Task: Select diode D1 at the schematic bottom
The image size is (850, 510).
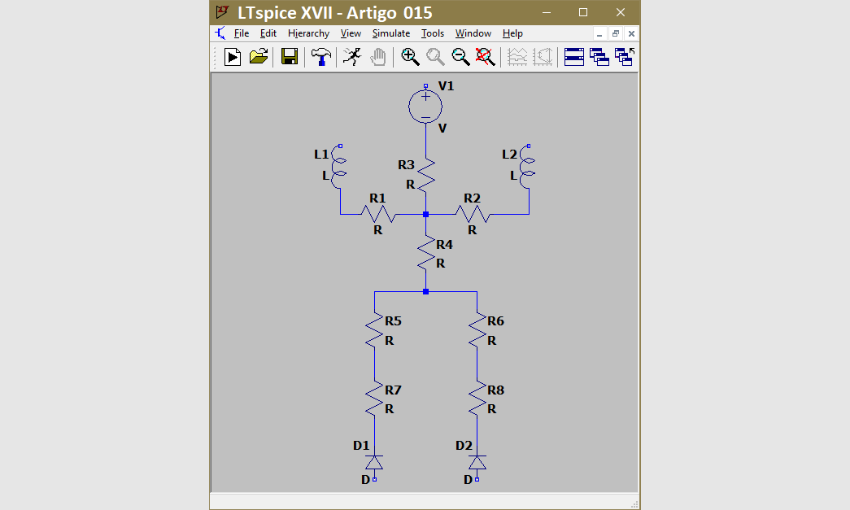Action: pyautogui.click(x=374, y=462)
